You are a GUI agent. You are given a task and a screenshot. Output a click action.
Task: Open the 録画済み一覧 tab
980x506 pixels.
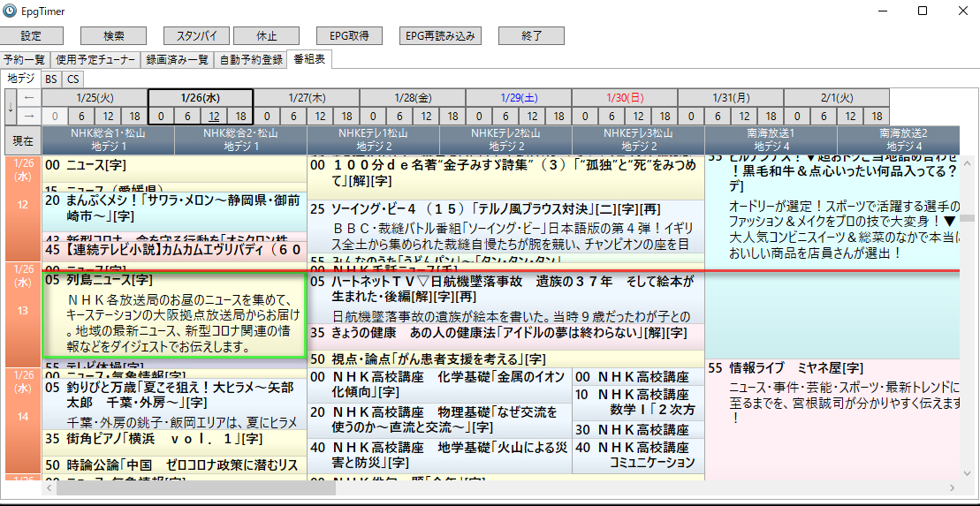[x=177, y=60]
